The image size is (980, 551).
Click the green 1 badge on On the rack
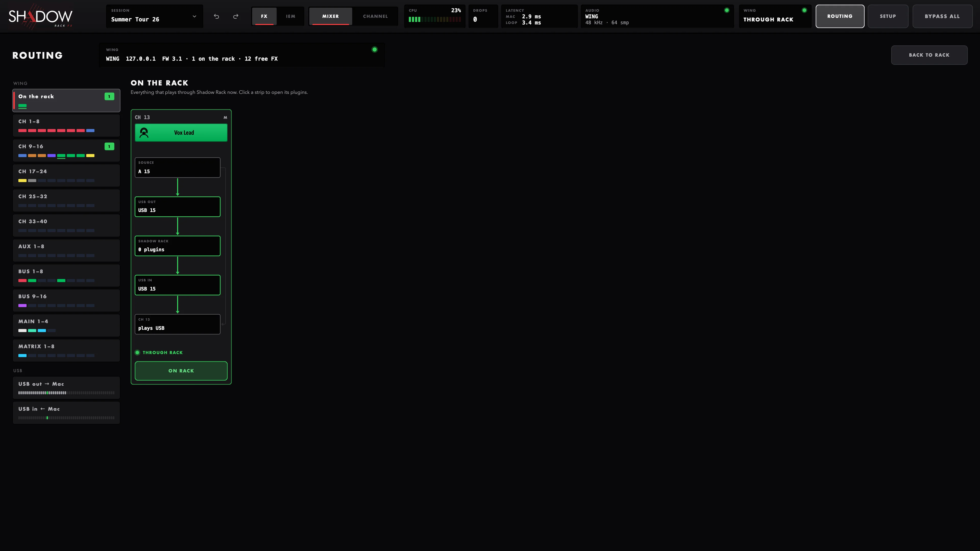tap(109, 97)
